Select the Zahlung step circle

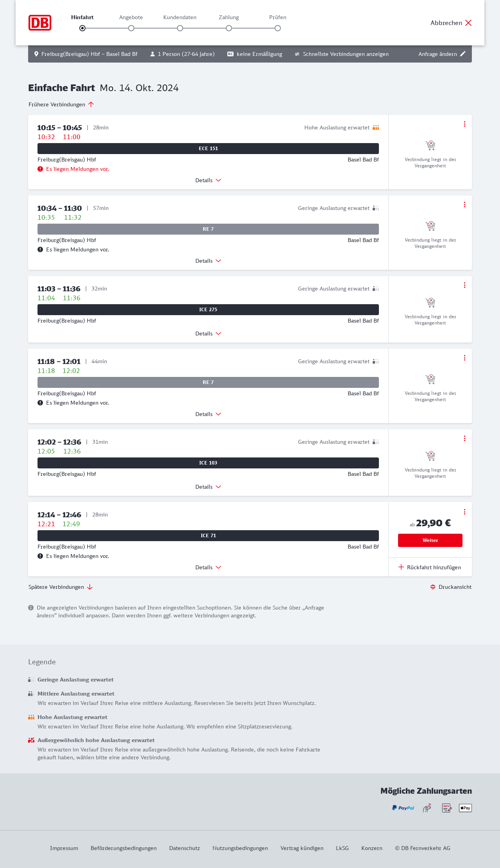229,28
